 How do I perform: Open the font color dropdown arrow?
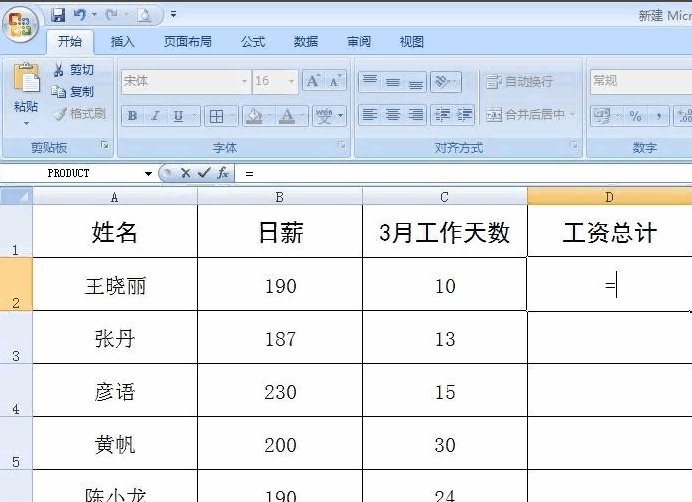point(302,116)
